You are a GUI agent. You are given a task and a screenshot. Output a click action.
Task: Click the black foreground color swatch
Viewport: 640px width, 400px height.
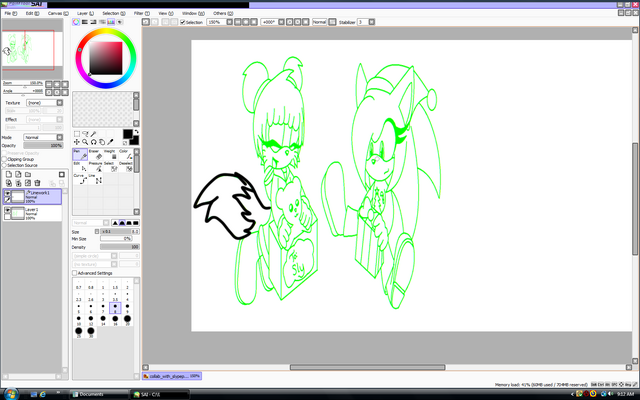tap(128, 134)
